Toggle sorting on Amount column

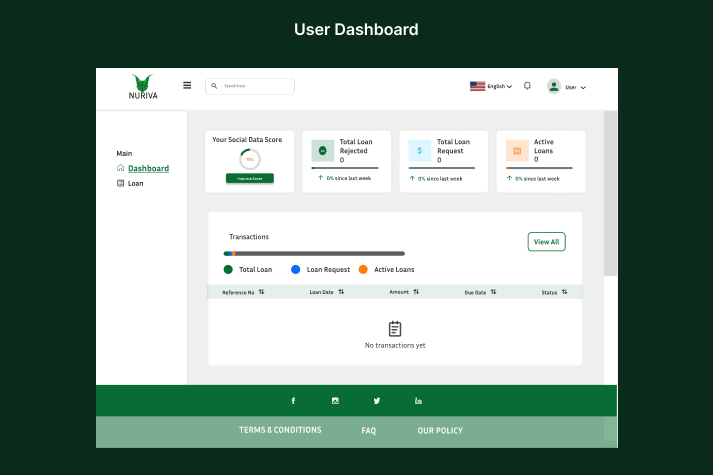pyautogui.click(x=416, y=292)
